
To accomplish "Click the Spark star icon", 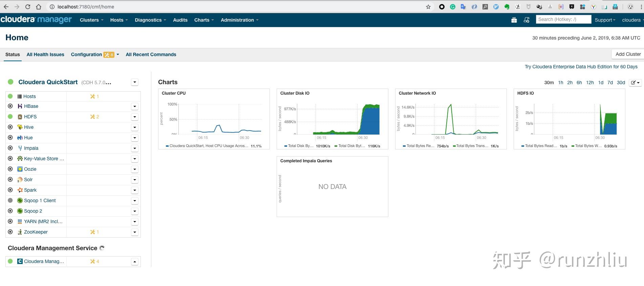I will [20, 190].
